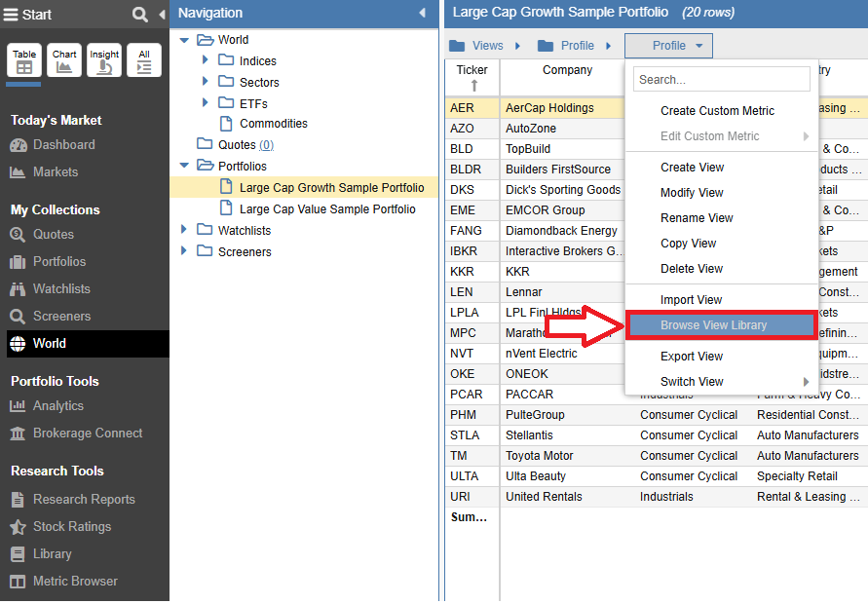Viewport: 868px width, 604px height.
Task: Open Dashboard gauge icon in sidebar
Action: point(18,145)
